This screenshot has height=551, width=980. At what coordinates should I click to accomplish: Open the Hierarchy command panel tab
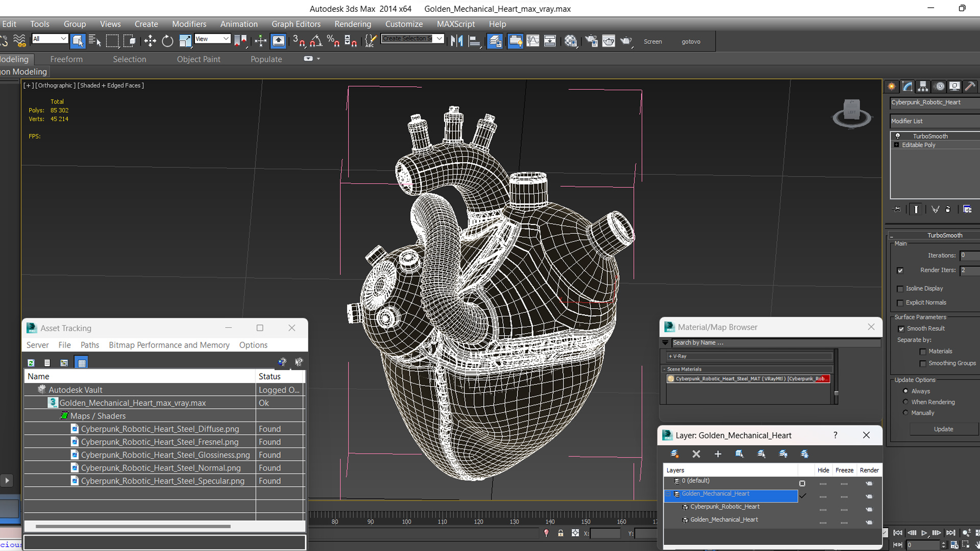(923, 86)
